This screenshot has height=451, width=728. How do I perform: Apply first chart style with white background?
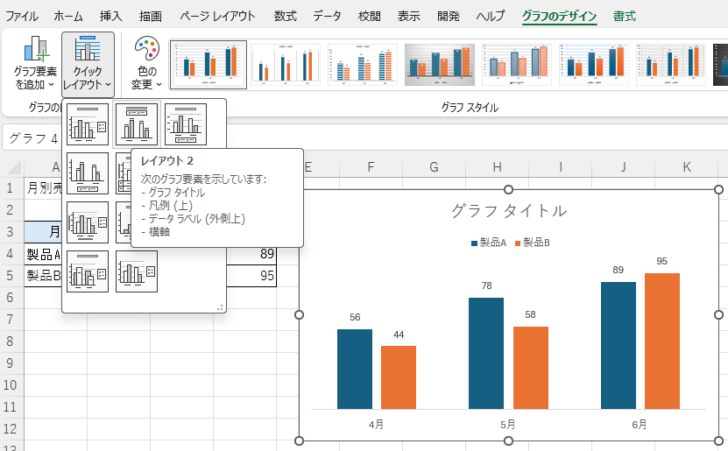(x=208, y=64)
